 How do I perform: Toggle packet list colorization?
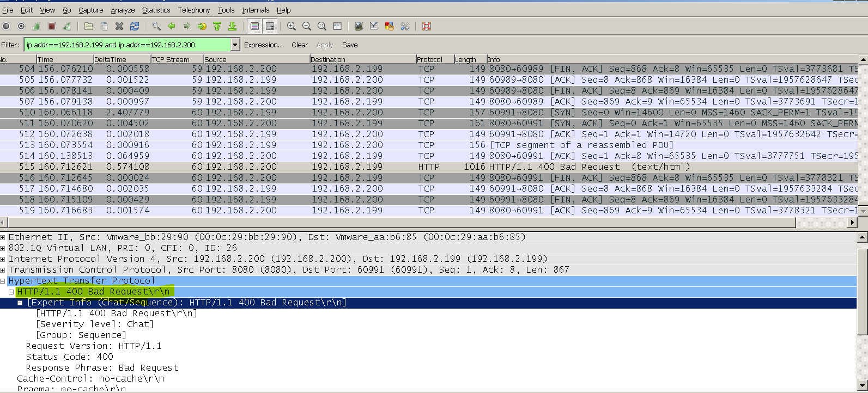coord(254,26)
